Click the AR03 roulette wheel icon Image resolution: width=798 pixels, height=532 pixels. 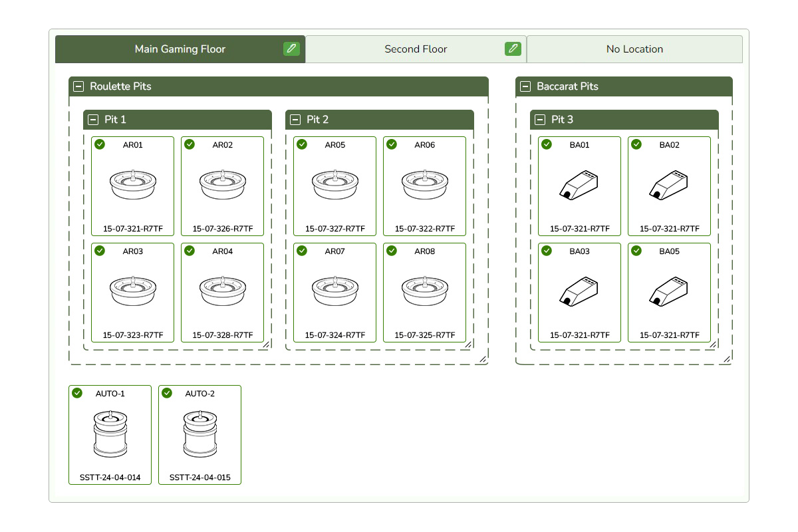[x=133, y=291]
